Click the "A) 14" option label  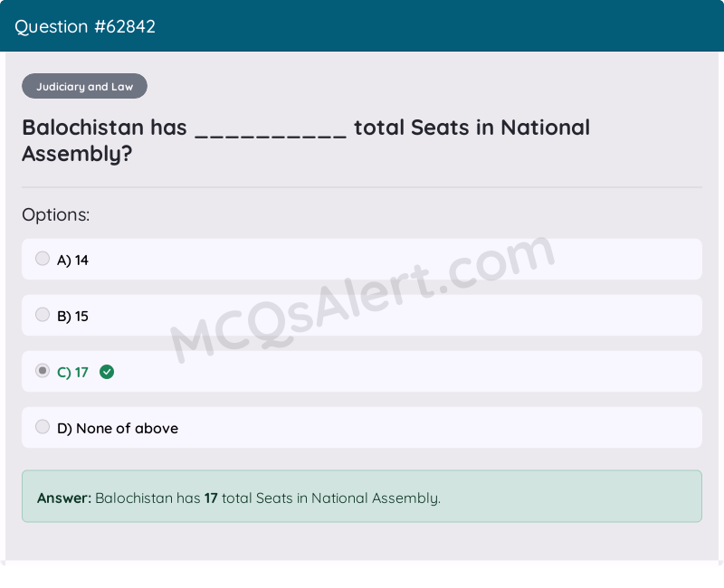tap(72, 261)
